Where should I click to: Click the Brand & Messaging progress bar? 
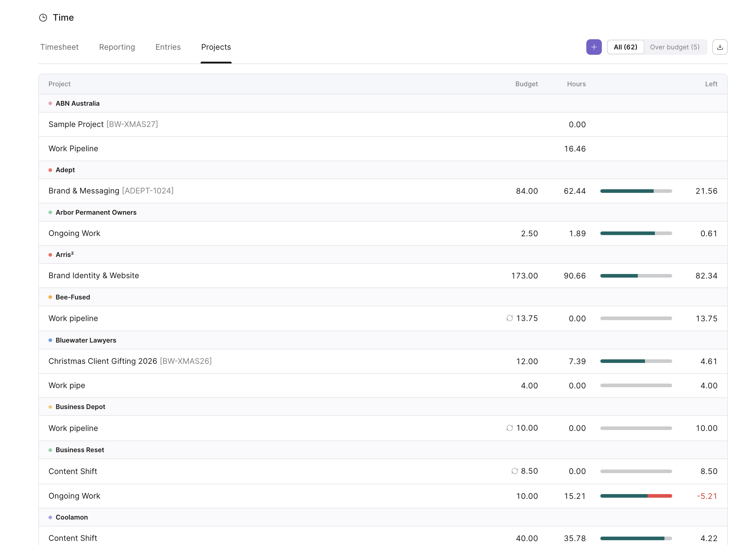(636, 191)
